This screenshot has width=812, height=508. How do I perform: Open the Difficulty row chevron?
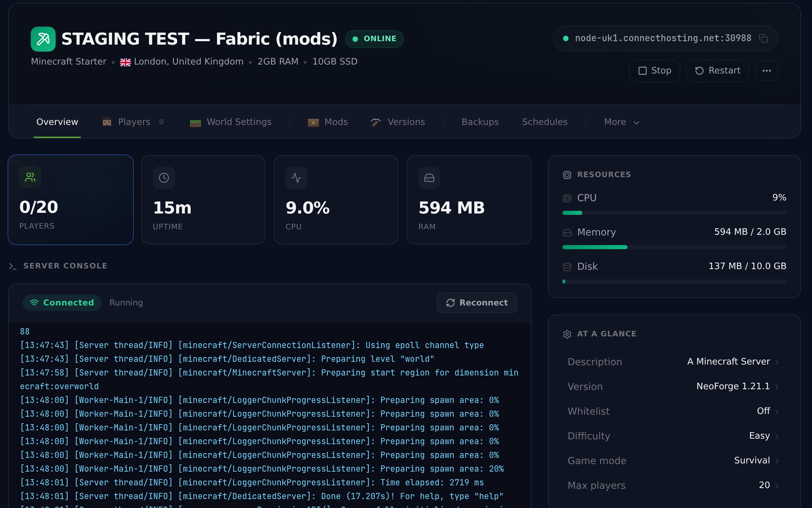point(777,437)
